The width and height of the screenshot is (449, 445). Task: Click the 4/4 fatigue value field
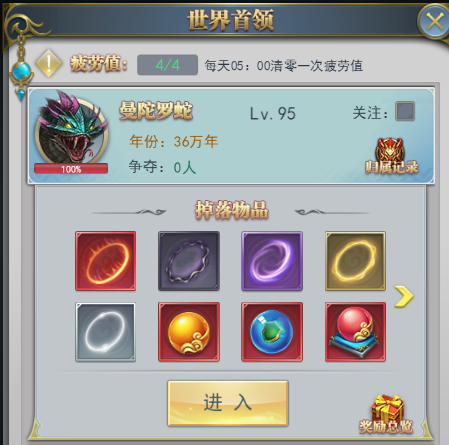[167, 65]
